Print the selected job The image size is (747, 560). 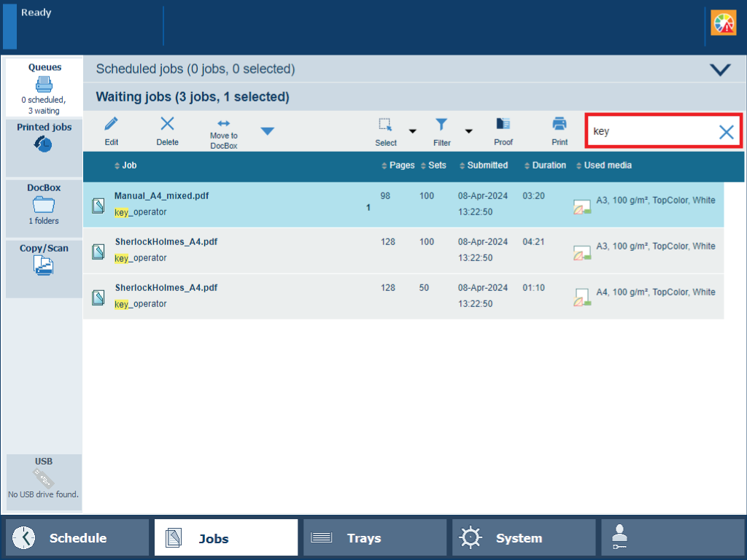coord(560,125)
